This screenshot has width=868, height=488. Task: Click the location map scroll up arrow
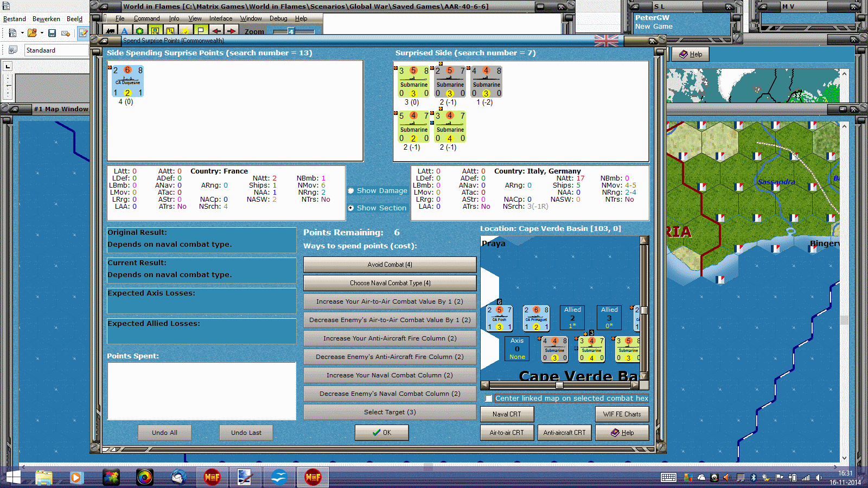coord(644,240)
